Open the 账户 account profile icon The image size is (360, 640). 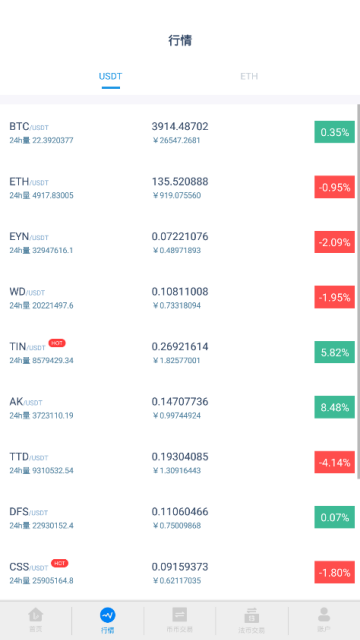324,615
